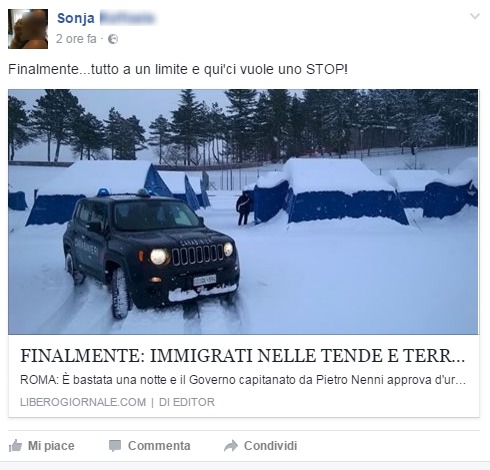This screenshot has height=470, width=490.
Task: Open the 'FINALMENTE: IMMIGRATI NELLE TENDE' headline
Action: [x=243, y=356]
